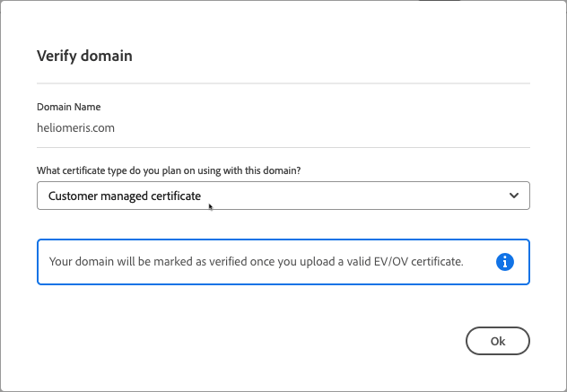Screen dimensions: 567x392
Task: Click "Your domain" at the start of the notice
Action: pyautogui.click(x=81, y=262)
